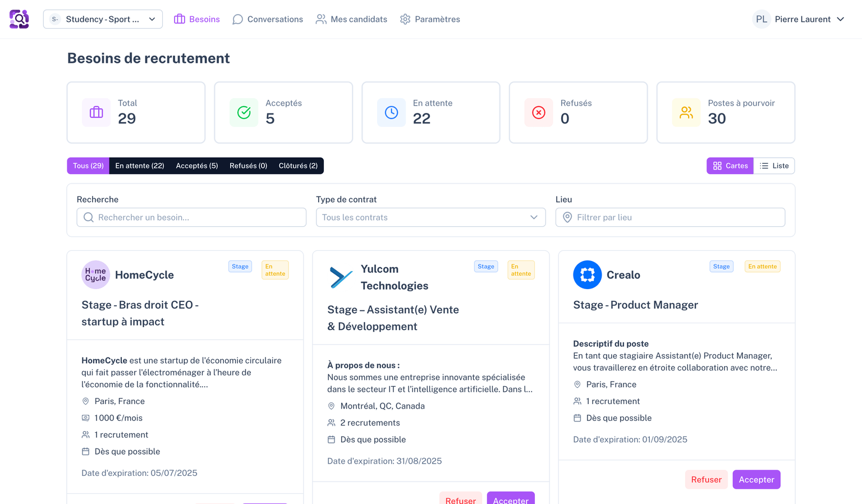Click the clock icon in En attente card
Image resolution: width=862 pixels, height=504 pixels.
pyautogui.click(x=391, y=112)
